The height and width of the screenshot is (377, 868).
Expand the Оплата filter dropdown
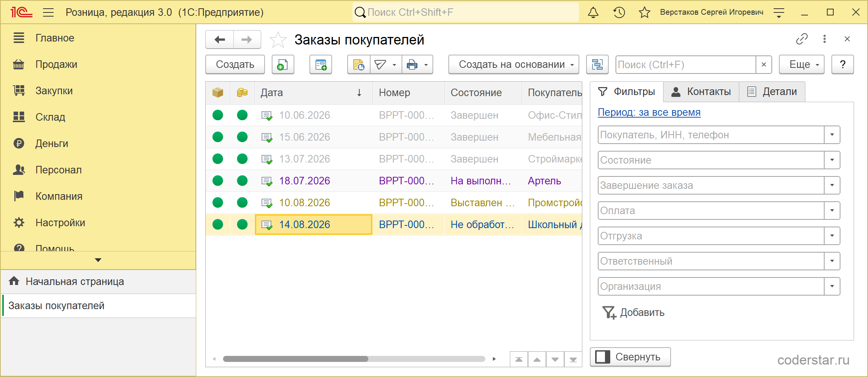click(x=832, y=211)
